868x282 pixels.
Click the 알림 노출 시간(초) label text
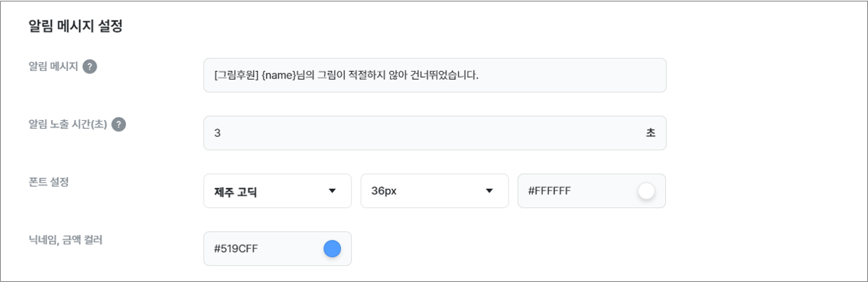click(x=67, y=124)
